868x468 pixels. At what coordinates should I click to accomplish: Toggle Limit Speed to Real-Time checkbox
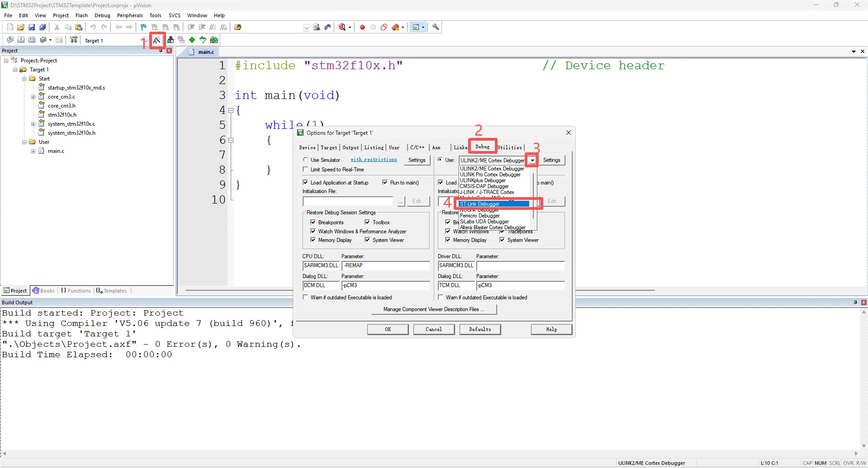(306, 170)
